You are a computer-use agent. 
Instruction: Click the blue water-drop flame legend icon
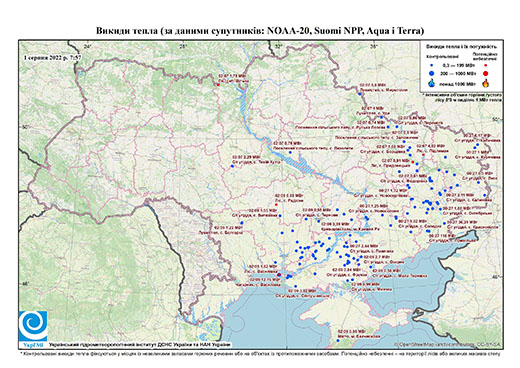(x=432, y=83)
